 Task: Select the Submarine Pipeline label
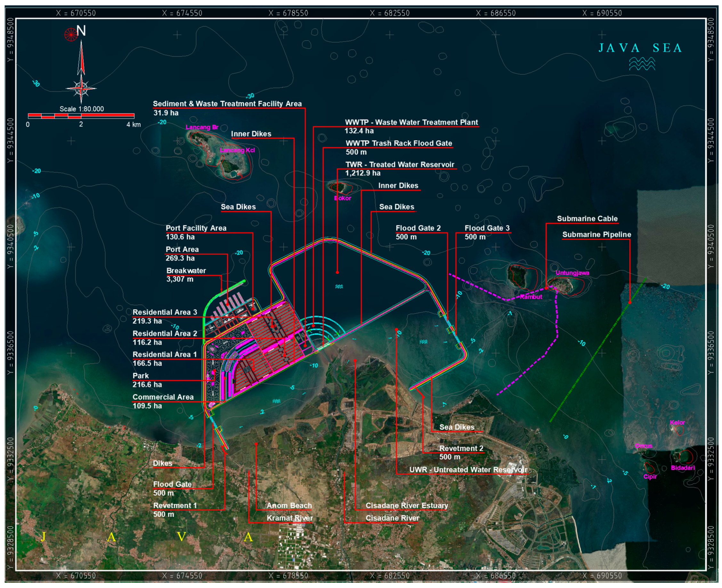pos(596,234)
